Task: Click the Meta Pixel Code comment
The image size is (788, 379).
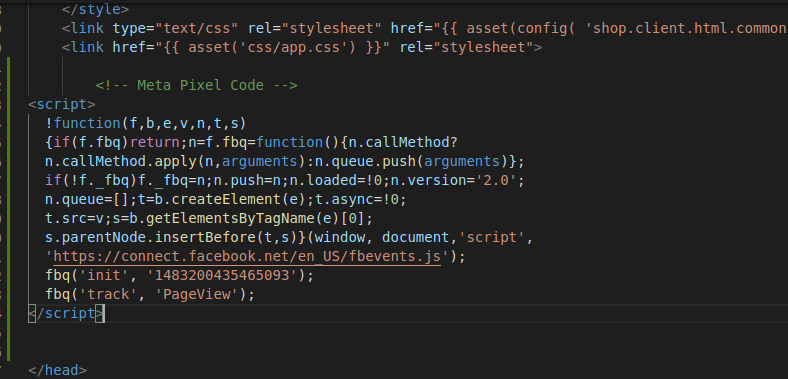Action: tap(196, 85)
